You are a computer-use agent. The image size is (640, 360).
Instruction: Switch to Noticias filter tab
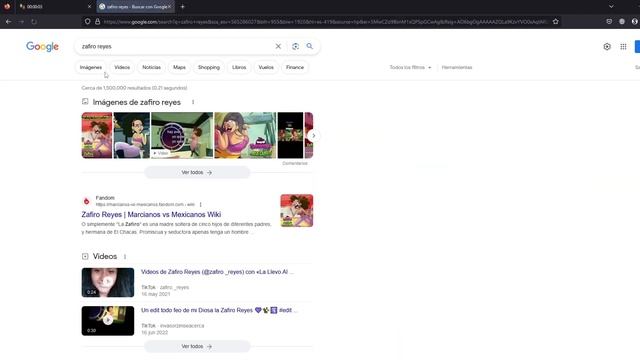[151, 67]
